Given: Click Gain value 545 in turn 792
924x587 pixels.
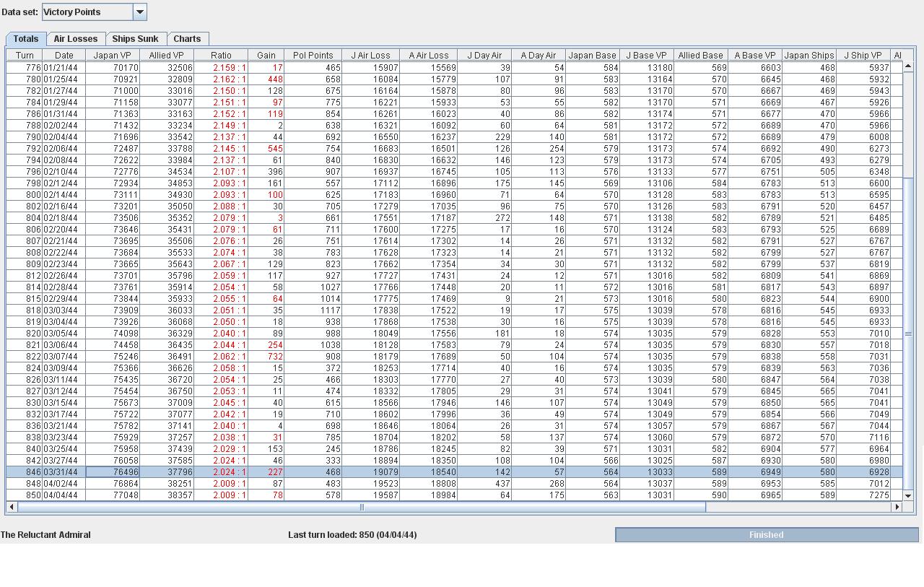Looking at the screenshot, I should (266, 149).
